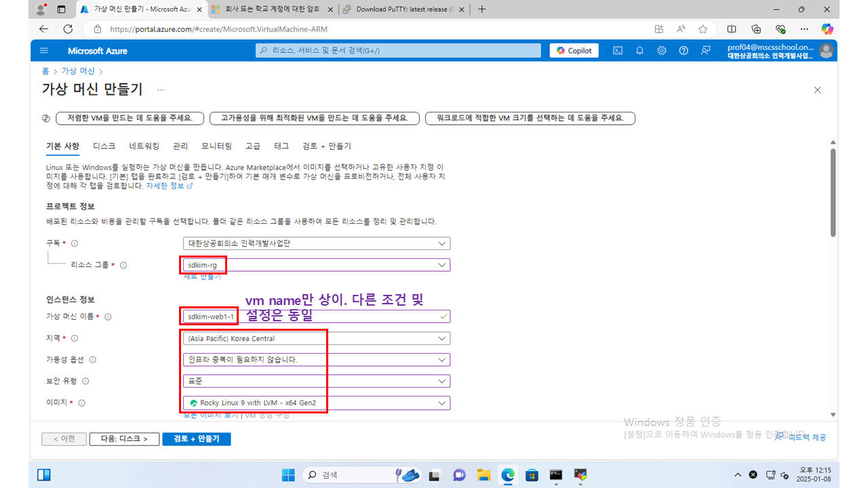Click info icon next to 구독 label
Image resolution: width=868 pixels, height=488 pixels.
click(x=75, y=243)
